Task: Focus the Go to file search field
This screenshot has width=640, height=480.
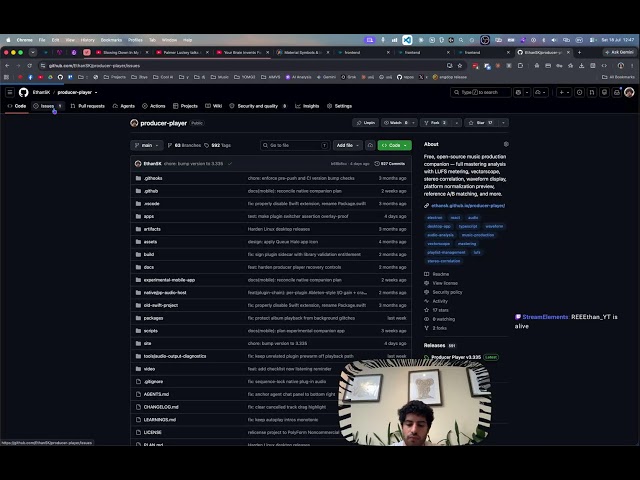Action: [x=295, y=145]
